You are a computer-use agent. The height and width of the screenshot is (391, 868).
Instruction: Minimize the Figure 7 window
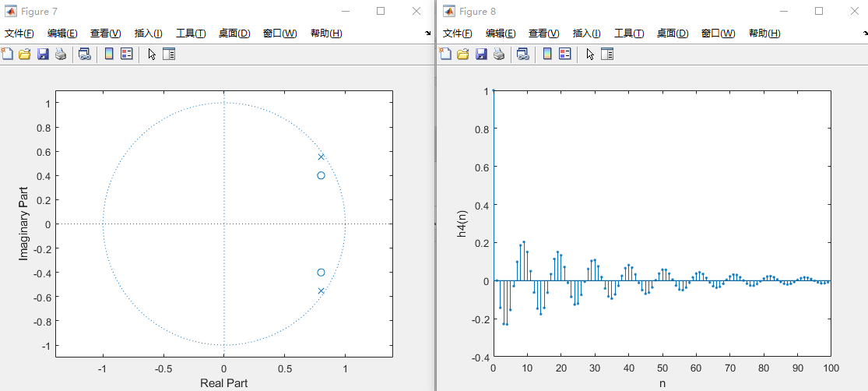tap(346, 11)
